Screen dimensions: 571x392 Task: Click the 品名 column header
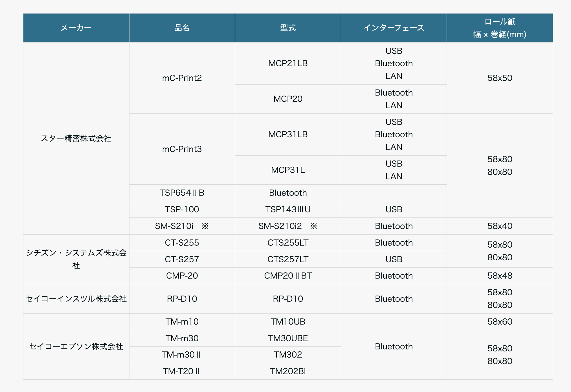[182, 27]
